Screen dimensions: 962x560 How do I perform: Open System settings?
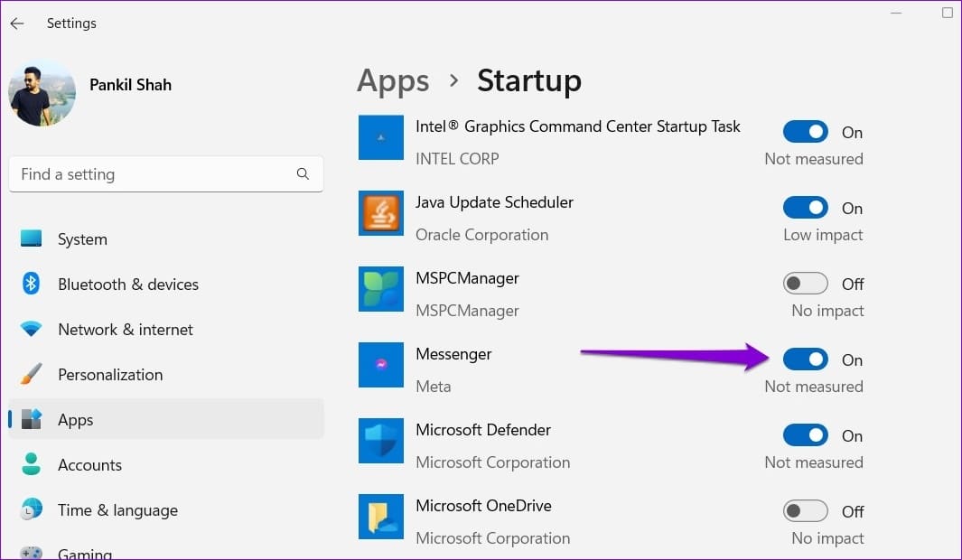pos(82,239)
